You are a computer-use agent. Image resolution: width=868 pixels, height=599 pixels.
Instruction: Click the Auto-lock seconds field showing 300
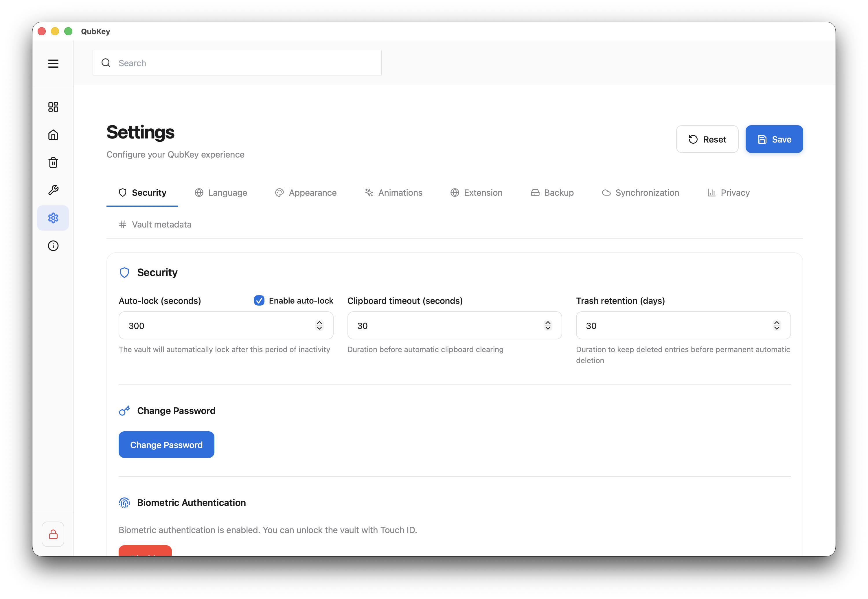(226, 326)
